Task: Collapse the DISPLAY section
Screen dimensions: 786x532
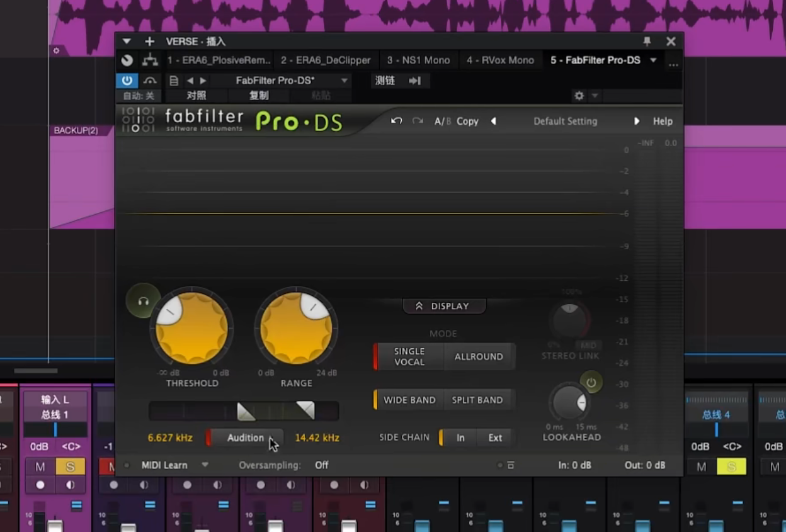Action: [x=444, y=306]
